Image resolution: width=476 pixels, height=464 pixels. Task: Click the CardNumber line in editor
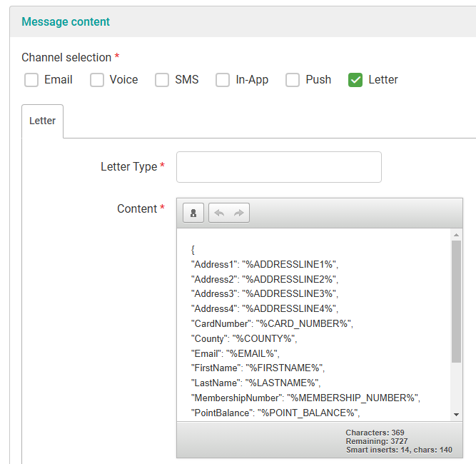pyautogui.click(x=272, y=323)
